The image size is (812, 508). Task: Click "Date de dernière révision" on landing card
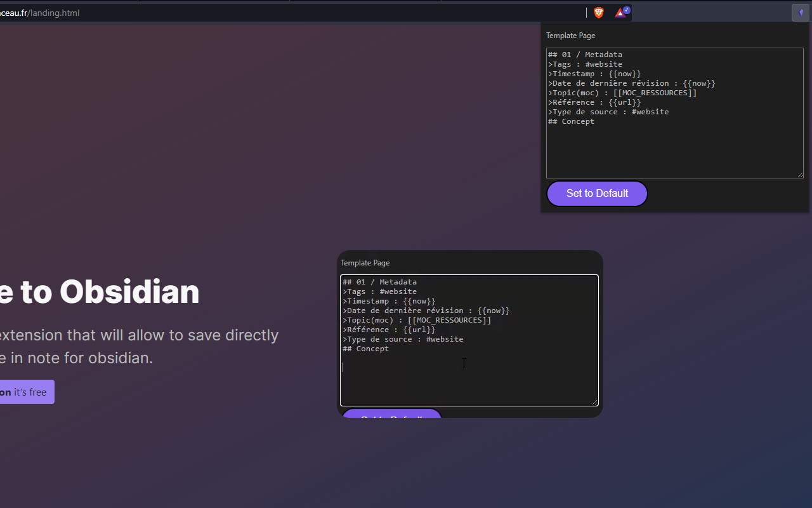click(426, 311)
